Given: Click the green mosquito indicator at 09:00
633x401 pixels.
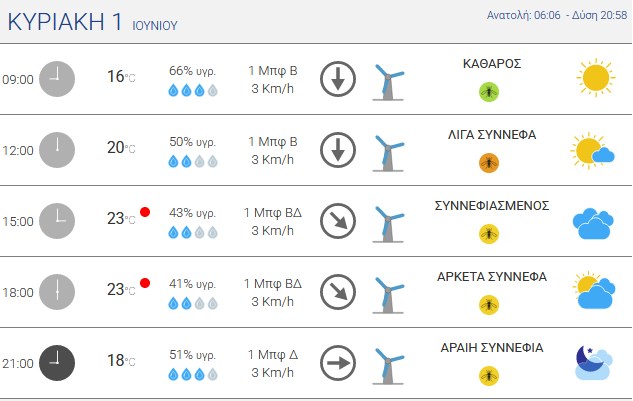Looking at the screenshot, I should coord(489,92).
